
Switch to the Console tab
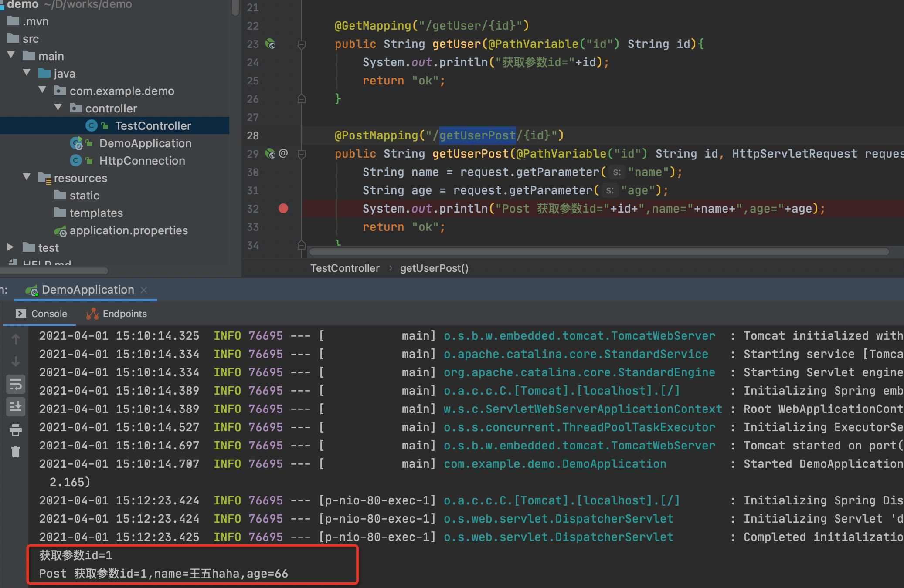pyautogui.click(x=41, y=314)
